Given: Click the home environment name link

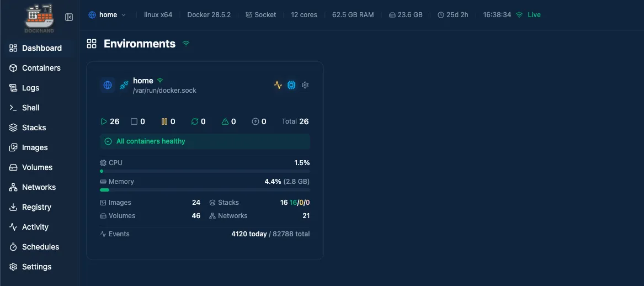Looking at the screenshot, I should (x=143, y=81).
